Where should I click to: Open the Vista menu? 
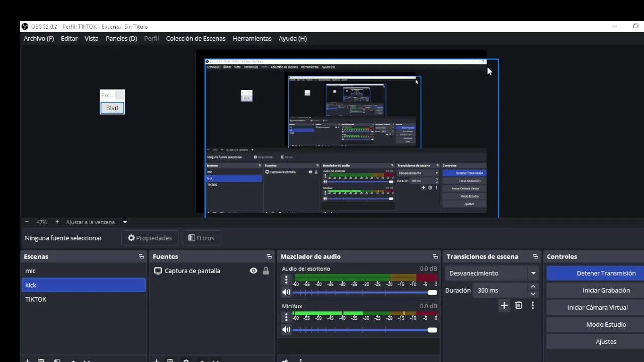point(92,38)
